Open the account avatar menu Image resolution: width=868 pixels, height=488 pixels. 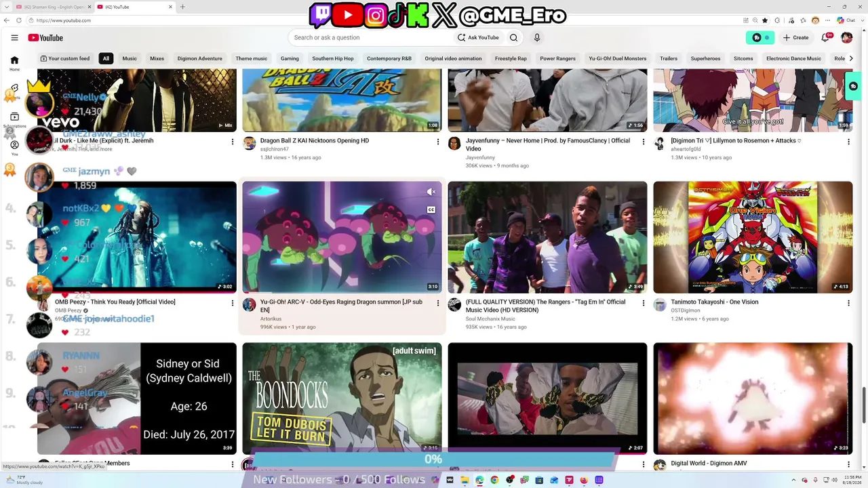[847, 38]
